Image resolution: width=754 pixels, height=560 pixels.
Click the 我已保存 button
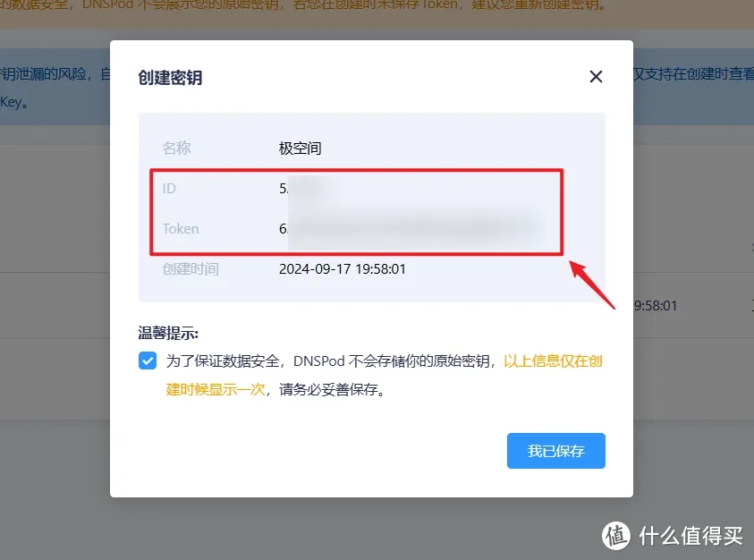(x=555, y=451)
